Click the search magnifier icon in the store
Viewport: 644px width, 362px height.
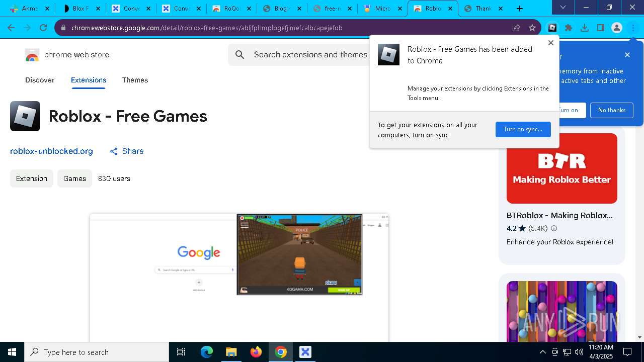pos(240,55)
